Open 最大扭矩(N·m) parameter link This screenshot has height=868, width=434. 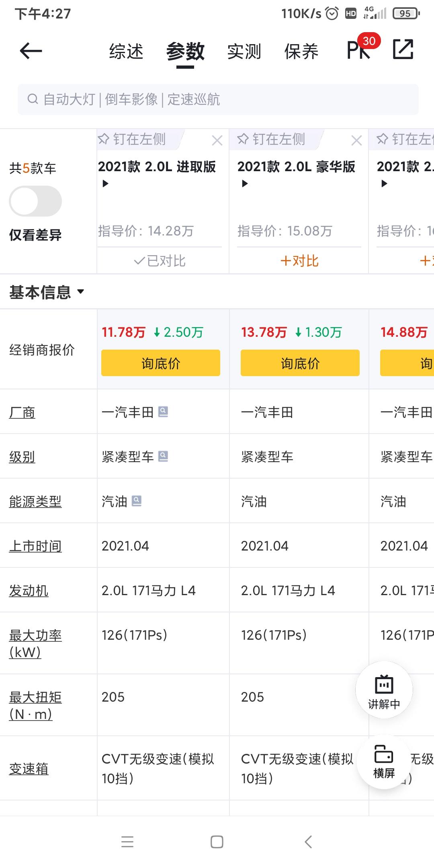tap(35, 705)
